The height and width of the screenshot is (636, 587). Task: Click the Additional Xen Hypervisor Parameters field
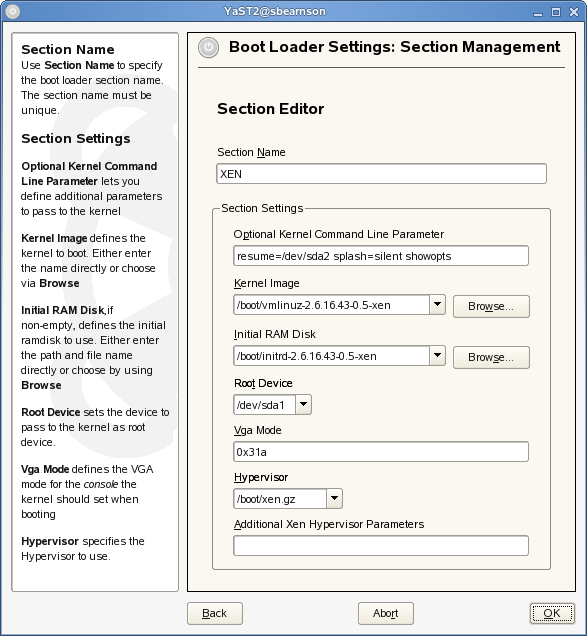(381, 546)
